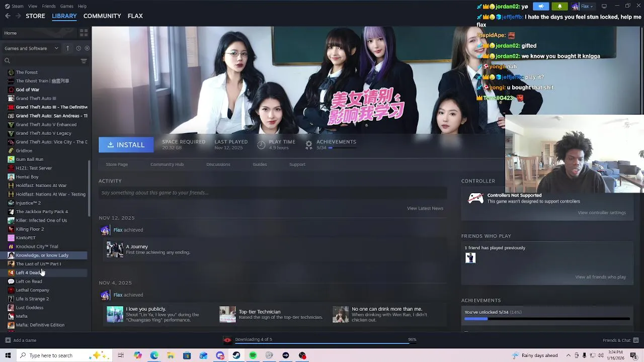Viewport: 644px width, 362px height.
Task: Open the FLAX profile tab
Action: pyautogui.click(x=135, y=16)
